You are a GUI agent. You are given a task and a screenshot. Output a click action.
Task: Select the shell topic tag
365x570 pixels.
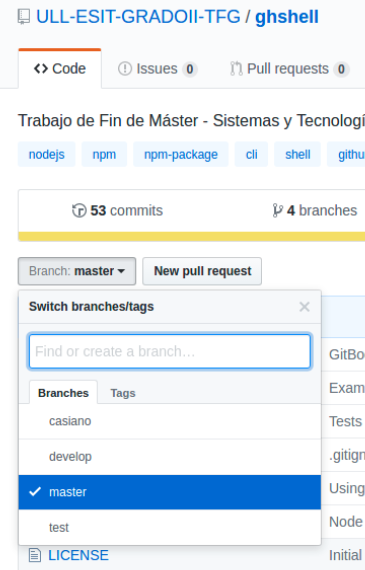298,154
